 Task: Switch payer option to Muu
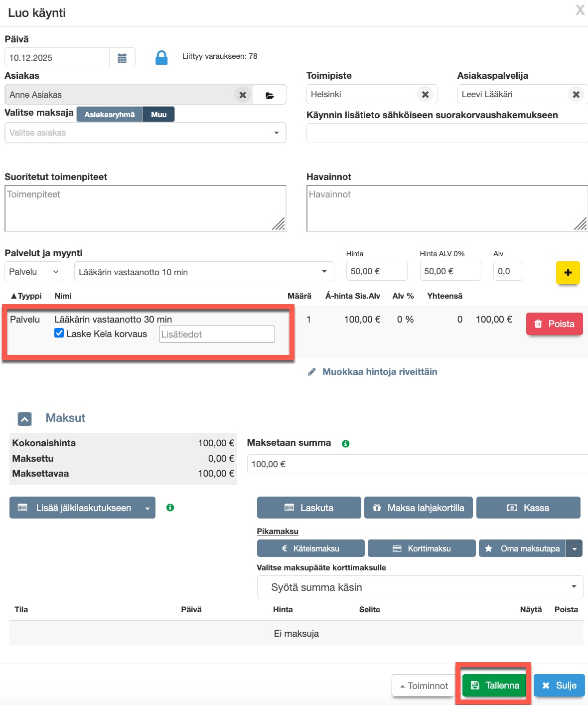pyautogui.click(x=158, y=114)
